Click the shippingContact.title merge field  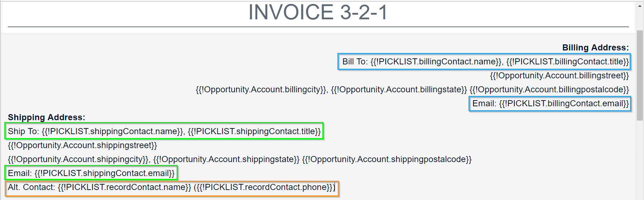[254, 131]
